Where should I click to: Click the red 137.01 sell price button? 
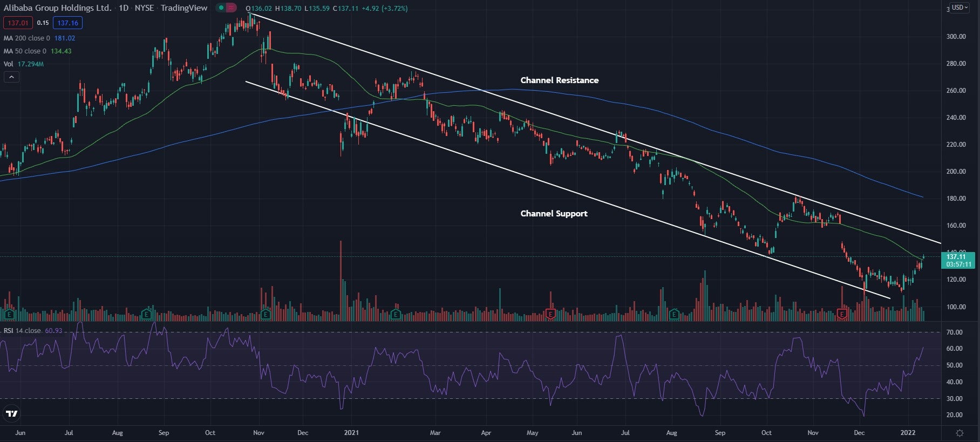coord(18,23)
